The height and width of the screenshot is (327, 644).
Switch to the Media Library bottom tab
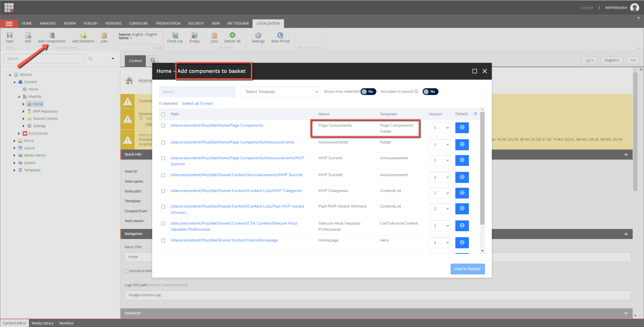click(x=43, y=323)
